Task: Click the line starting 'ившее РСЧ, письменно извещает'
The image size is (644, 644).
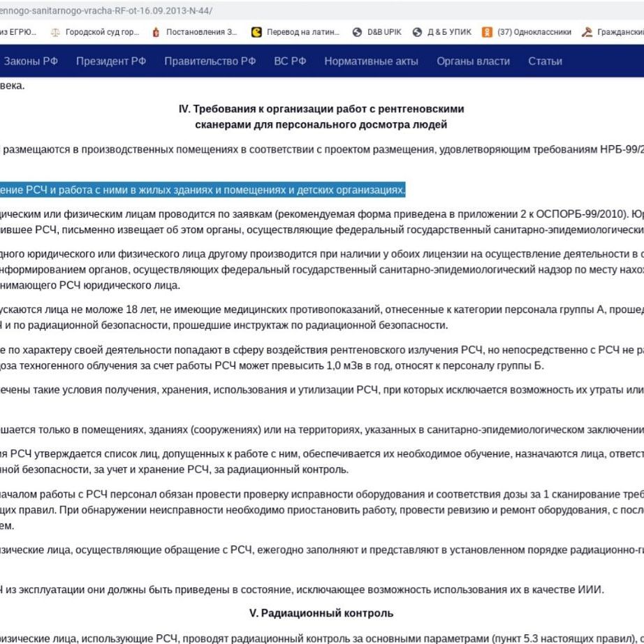Action: (322, 230)
